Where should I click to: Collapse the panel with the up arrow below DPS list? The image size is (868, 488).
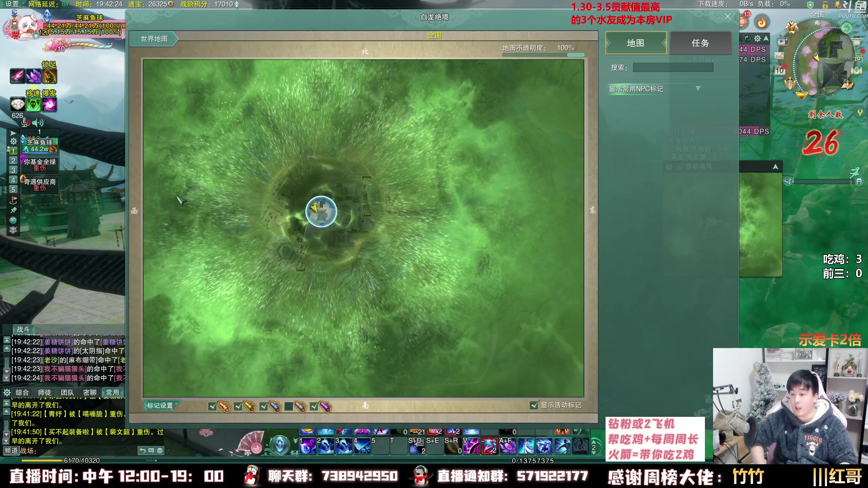(x=775, y=167)
